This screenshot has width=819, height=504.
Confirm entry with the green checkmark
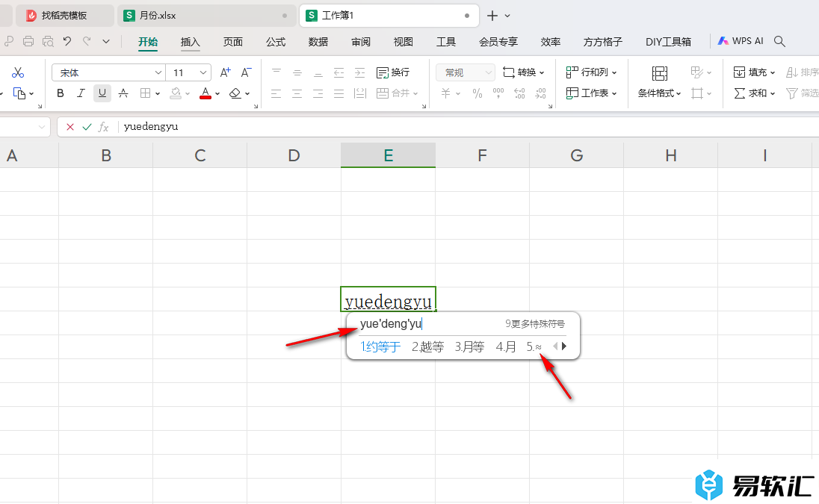pos(87,127)
